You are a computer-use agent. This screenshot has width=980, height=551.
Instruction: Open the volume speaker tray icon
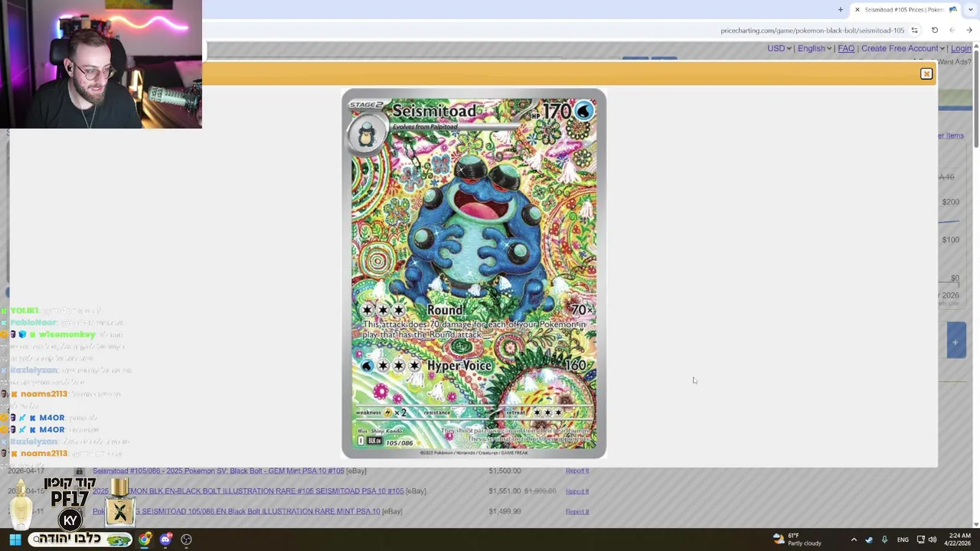coord(933,540)
